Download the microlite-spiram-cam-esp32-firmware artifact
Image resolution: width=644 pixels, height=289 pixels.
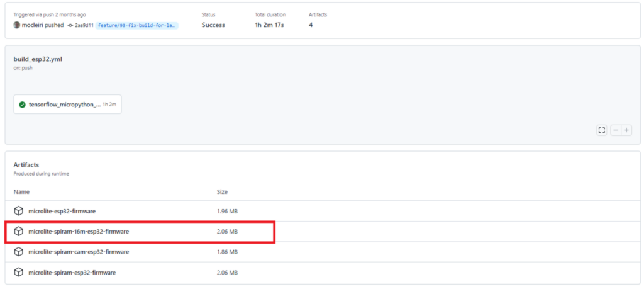79,252
